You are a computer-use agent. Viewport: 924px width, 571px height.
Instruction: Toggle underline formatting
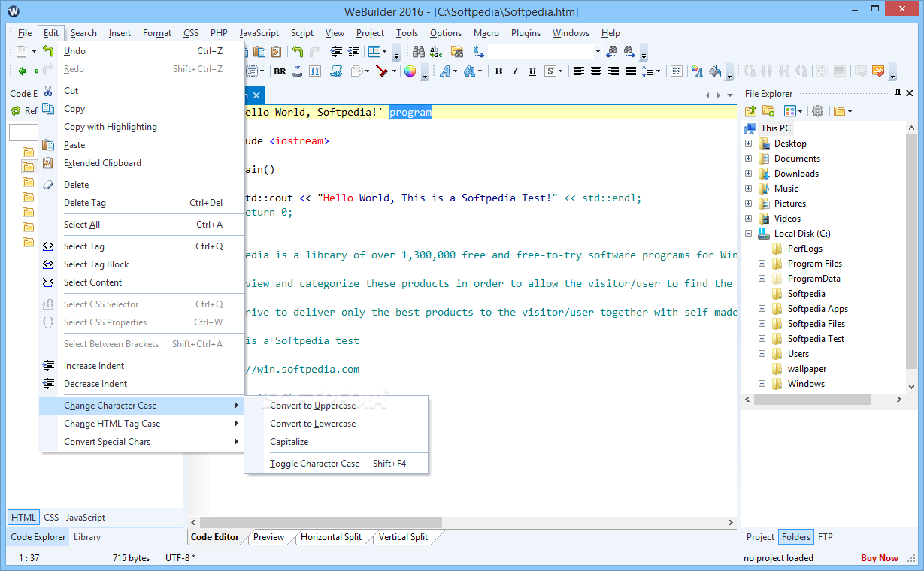coord(532,71)
